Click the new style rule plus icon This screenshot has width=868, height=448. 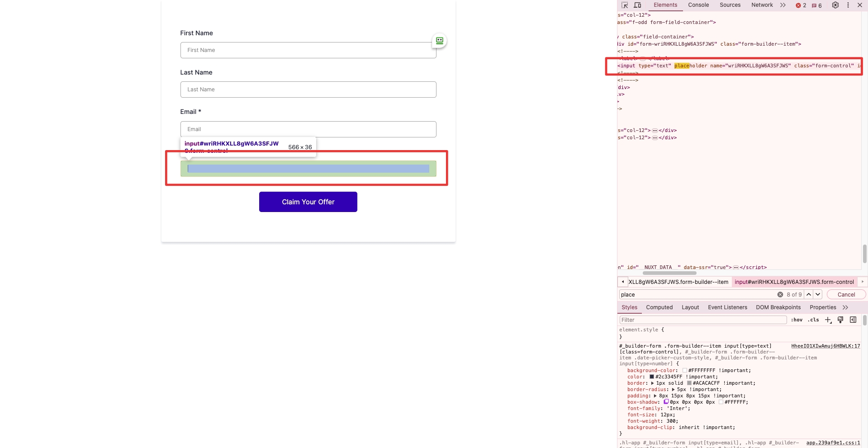828,320
